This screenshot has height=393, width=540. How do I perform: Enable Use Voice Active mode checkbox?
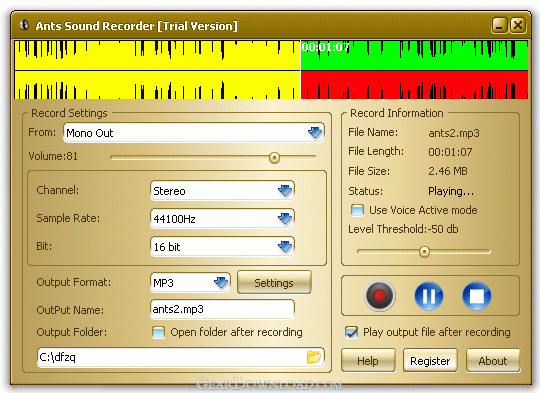(x=357, y=210)
